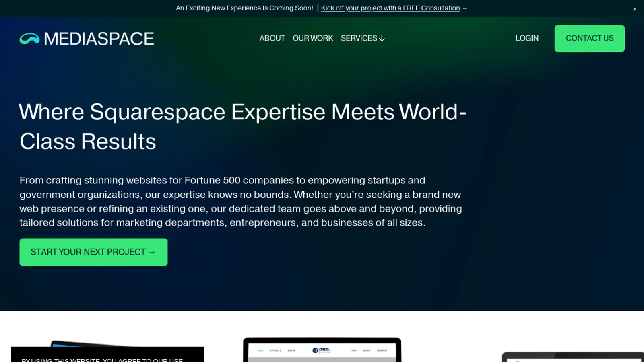Screen dimensions: 644x362
Task: Click the hero heading about Squarespace expertise
Action: pyautogui.click(x=243, y=126)
